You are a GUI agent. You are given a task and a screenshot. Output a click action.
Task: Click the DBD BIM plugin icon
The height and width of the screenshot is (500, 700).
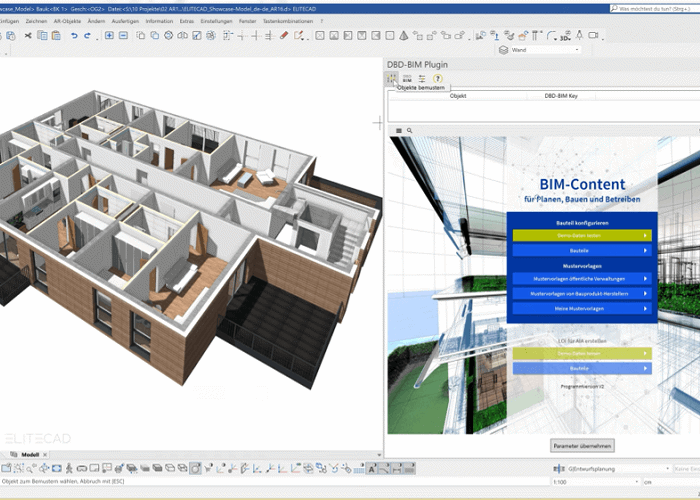(407, 79)
